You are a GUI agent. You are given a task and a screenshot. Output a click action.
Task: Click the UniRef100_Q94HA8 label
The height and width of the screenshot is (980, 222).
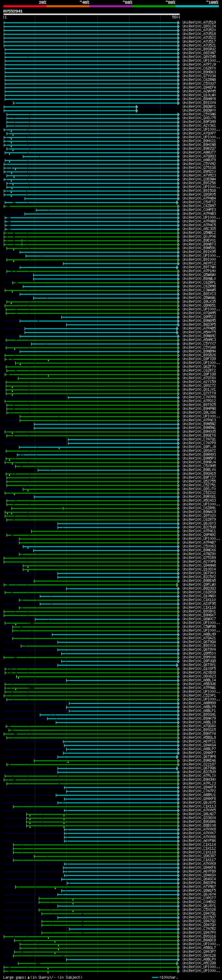[x=199, y=565]
